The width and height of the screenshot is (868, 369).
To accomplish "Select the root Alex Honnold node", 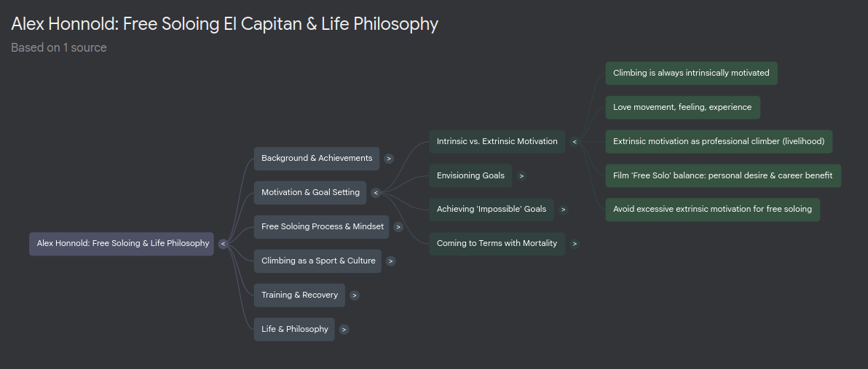I will pyautogui.click(x=122, y=244).
